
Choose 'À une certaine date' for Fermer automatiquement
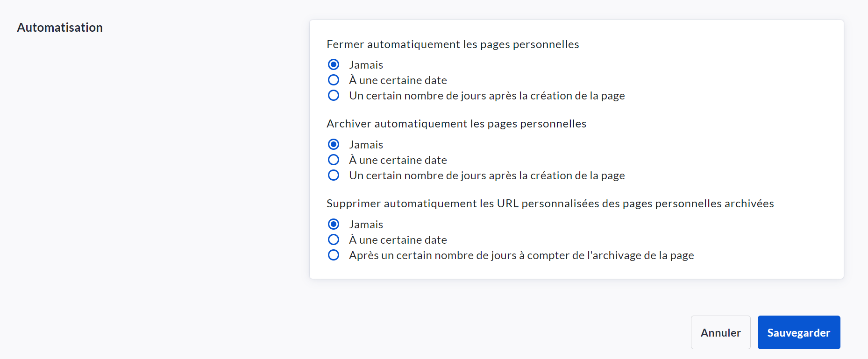point(334,80)
